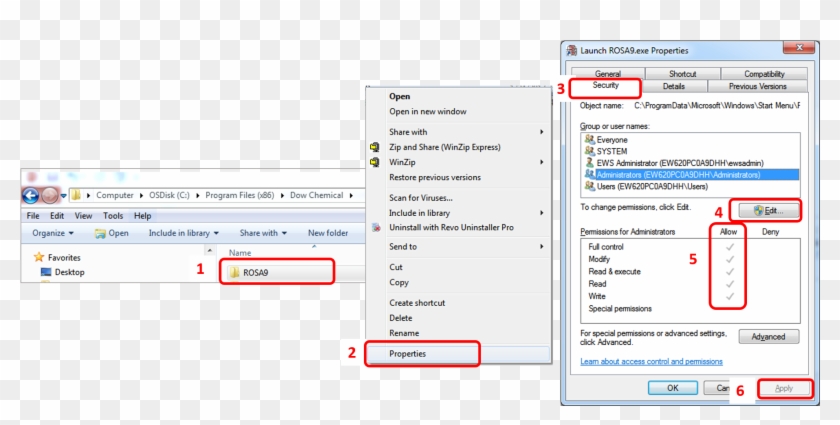Open the access control and permissions link

point(651,361)
